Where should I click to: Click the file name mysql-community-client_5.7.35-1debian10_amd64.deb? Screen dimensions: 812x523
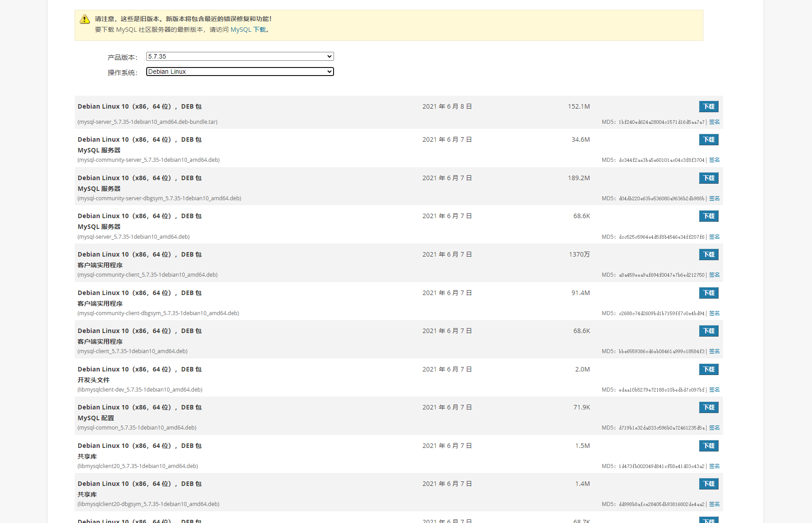[x=148, y=275]
